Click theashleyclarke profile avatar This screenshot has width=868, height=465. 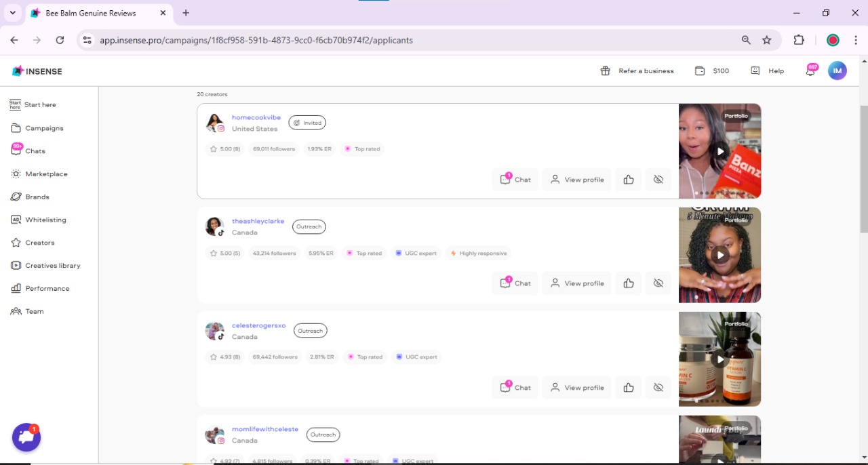click(x=215, y=226)
